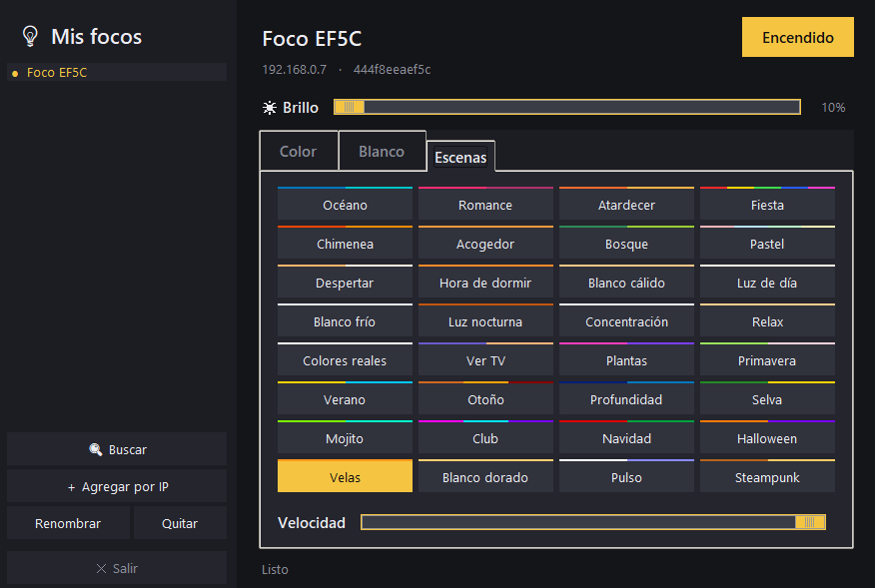The image size is (875, 588).
Task: Choose the Pastel scene
Action: click(x=767, y=243)
